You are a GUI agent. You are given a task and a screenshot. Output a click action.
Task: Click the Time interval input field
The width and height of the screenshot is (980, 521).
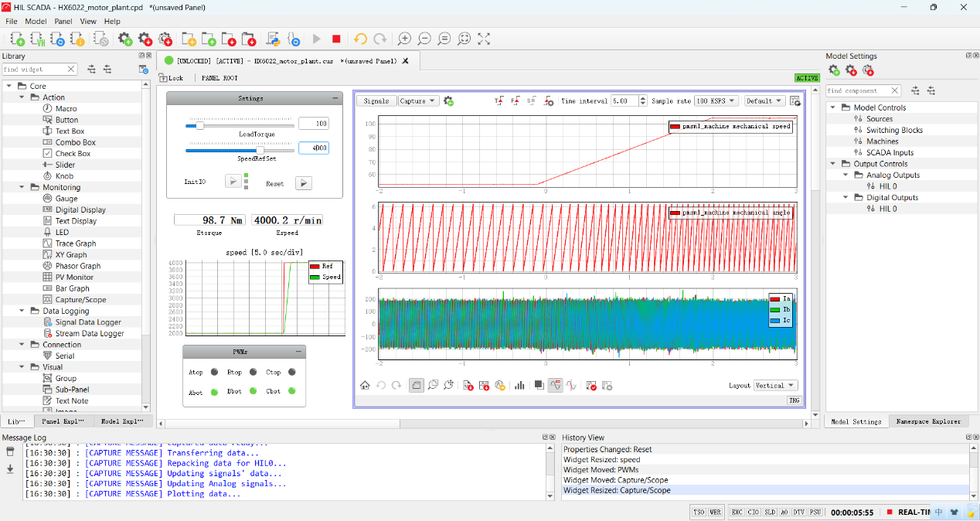624,101
